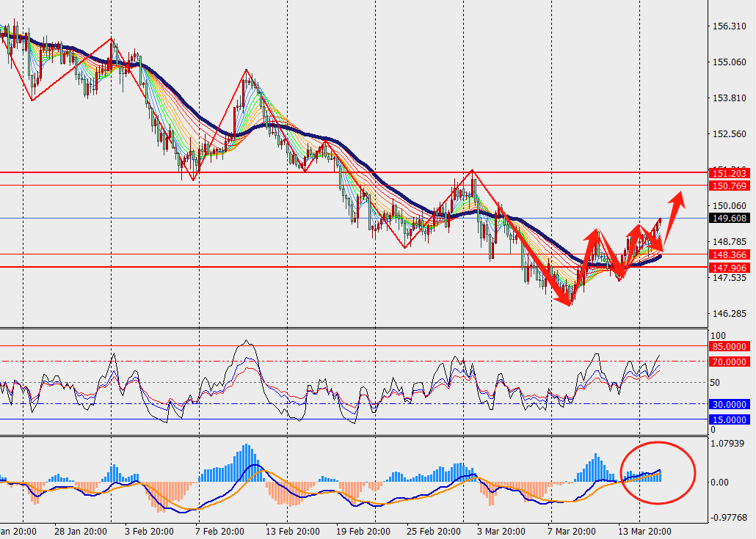This screenshot has height=539, width=756.
Task: Select the red circle on the MACD histogram
Action: coord(658,473)
